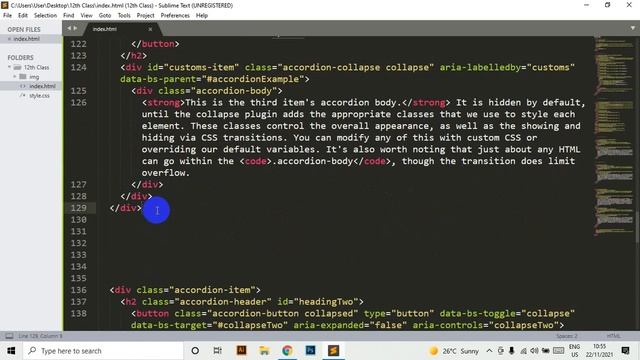Open File Explorer from the taskbar

[x=264, y=351]
